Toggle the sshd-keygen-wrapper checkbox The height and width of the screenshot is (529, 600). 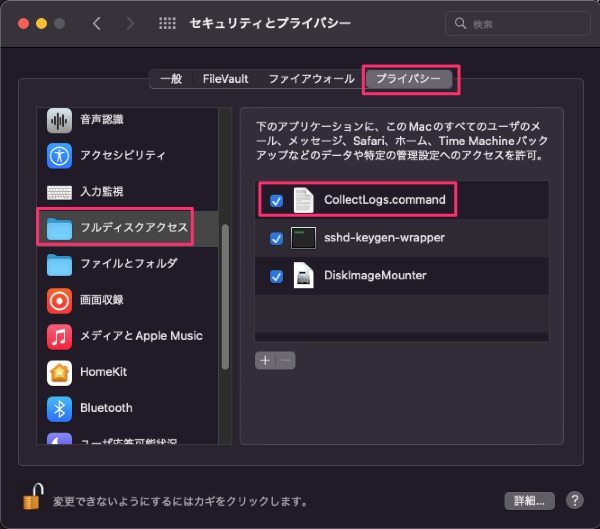(x=276, y=238)
